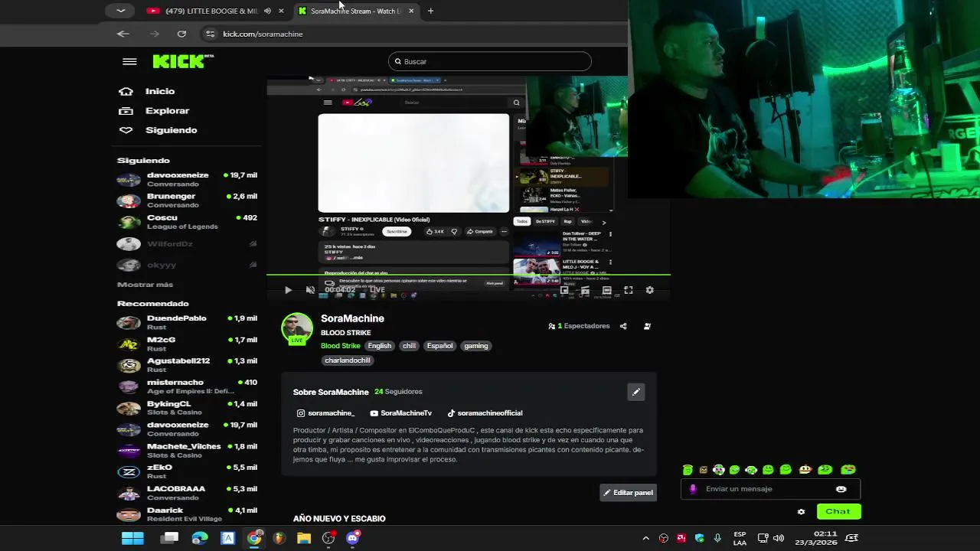Open Discord from the taskbar
Screen dimensions: 980x551
pos(352,538)
